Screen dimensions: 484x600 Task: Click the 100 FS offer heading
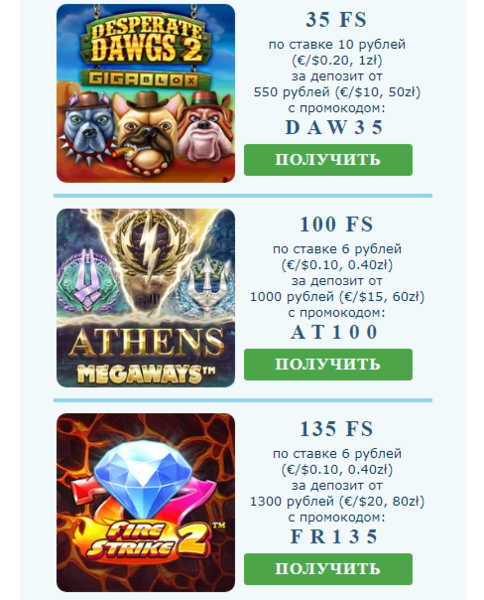point(336,224)
